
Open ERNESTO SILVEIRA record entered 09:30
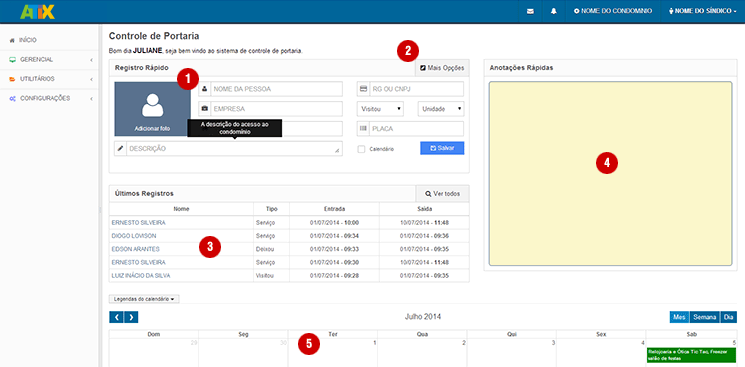[x=139, y=262]
